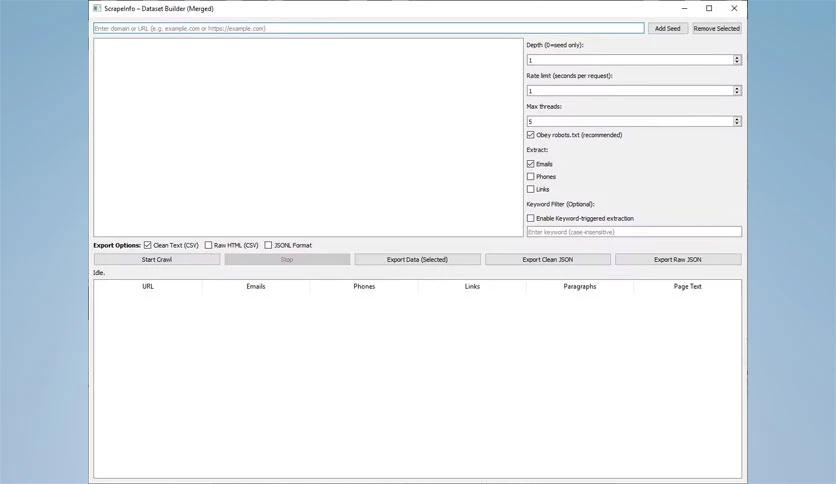Click the Extract: label
The image size is (836, 484).
(537, 150)
